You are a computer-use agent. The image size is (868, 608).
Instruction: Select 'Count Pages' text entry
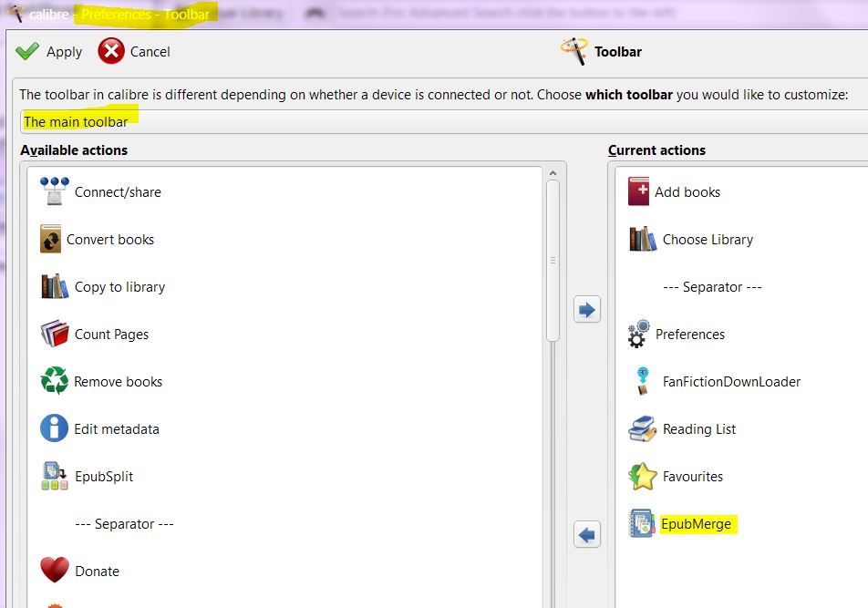[x=111, y=335]
